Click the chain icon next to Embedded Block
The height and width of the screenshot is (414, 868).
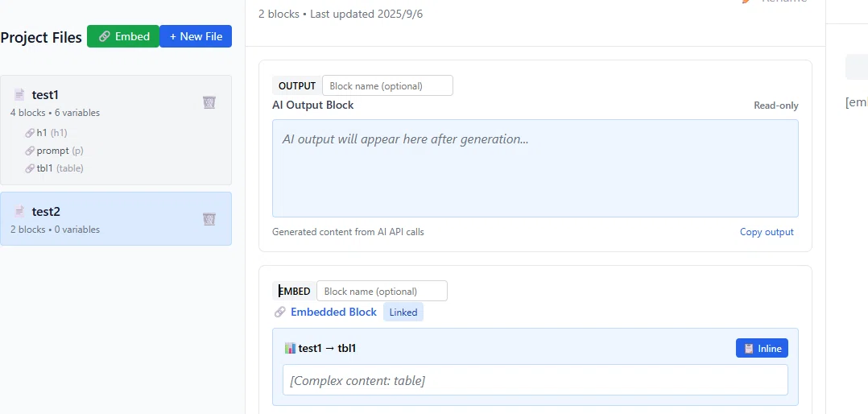[279, 313]
